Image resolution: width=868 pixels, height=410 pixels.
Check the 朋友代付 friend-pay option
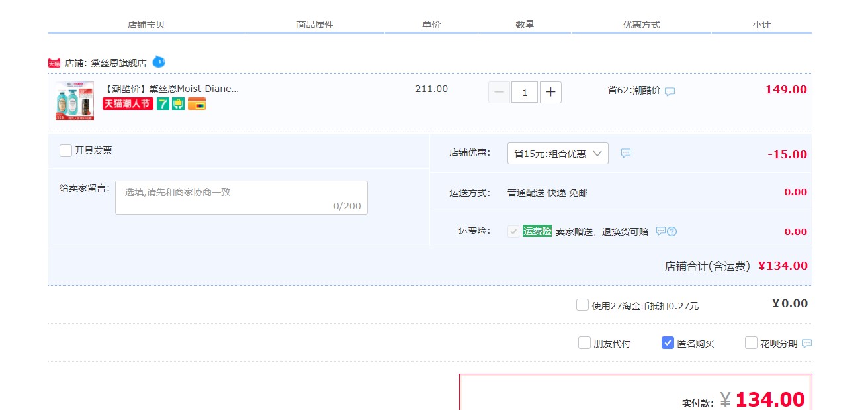click(x=584, y=343)
